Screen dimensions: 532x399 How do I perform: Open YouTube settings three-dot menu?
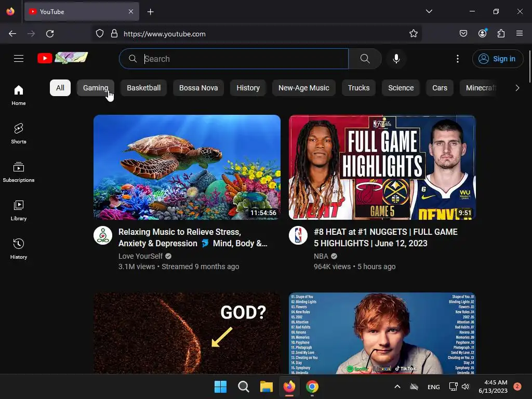click(x=457, y=59)
